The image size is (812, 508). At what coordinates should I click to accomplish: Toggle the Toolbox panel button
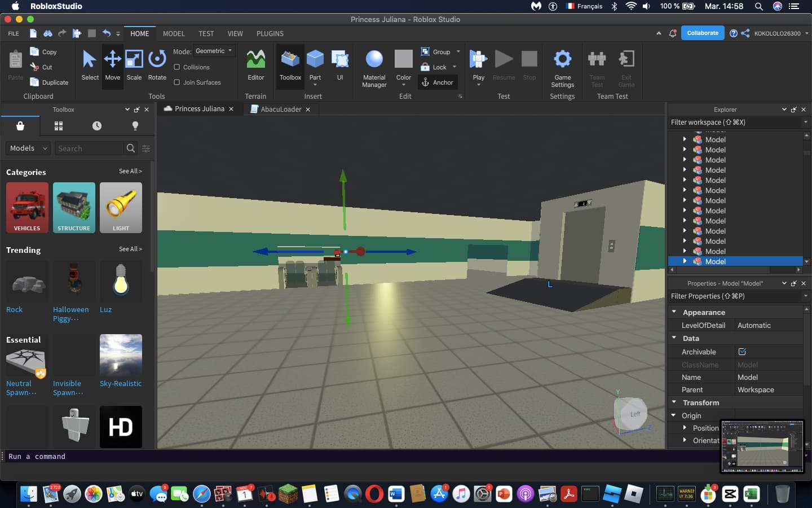click(x=290, y=65)
